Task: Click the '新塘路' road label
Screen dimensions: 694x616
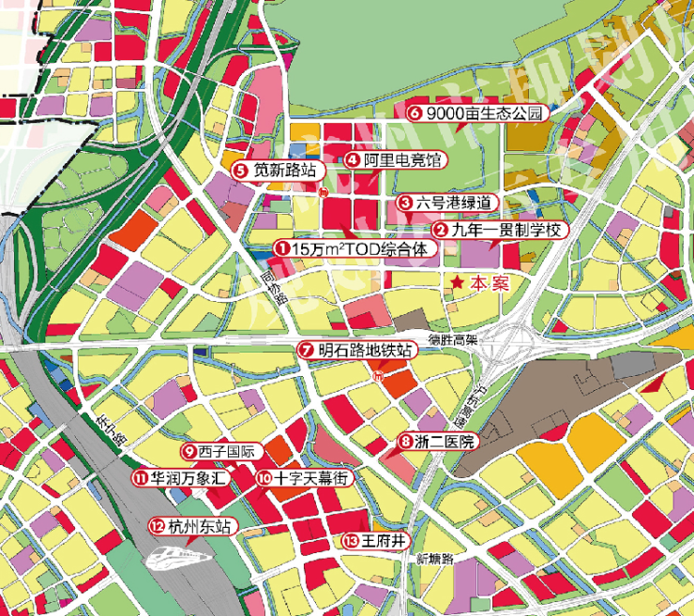Action: 435,559
